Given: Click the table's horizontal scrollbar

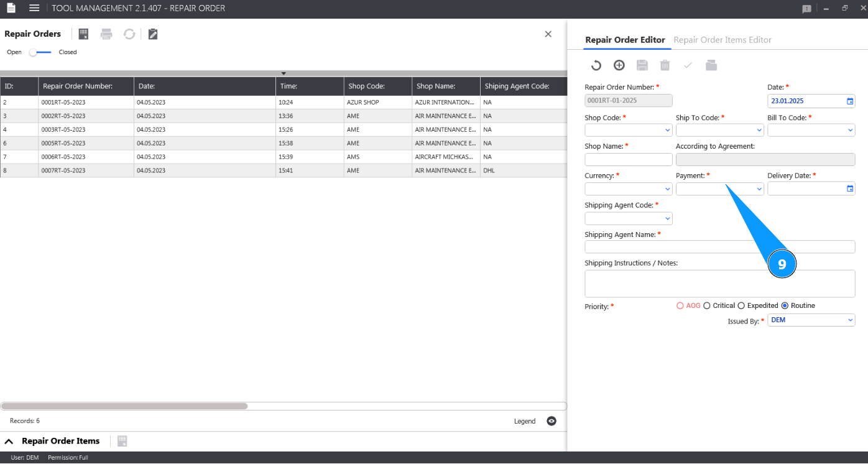Looking at the screenshot, I should (124, 406).
